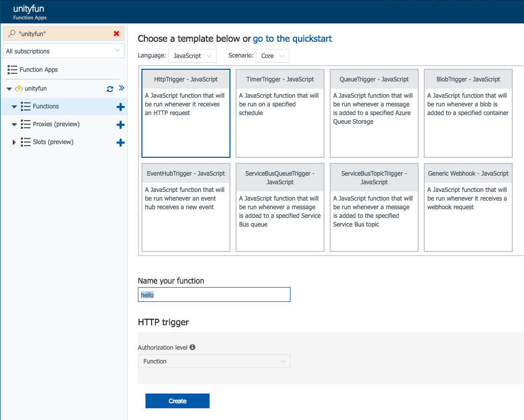Click the Function Apps list icon
524x420 pixels.
(x=12, y=70)
